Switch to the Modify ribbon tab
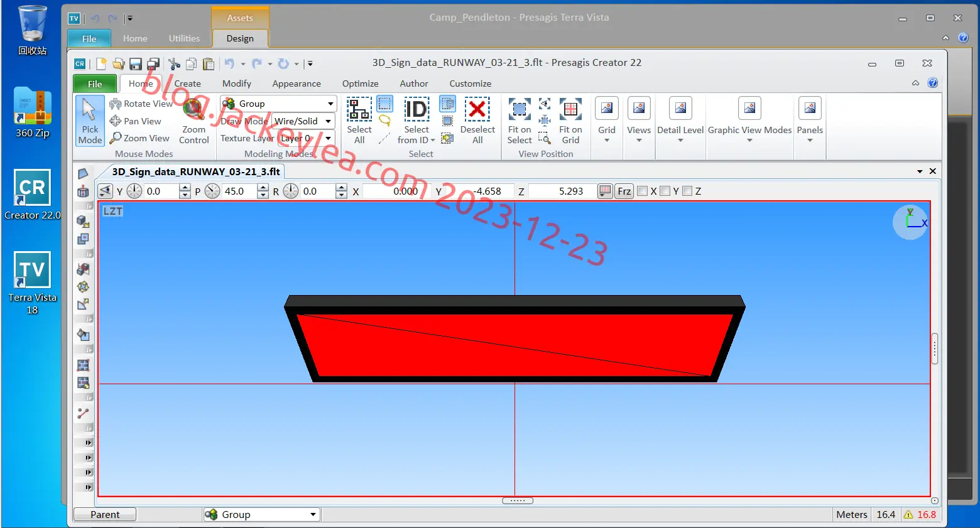 coord(236,84)
